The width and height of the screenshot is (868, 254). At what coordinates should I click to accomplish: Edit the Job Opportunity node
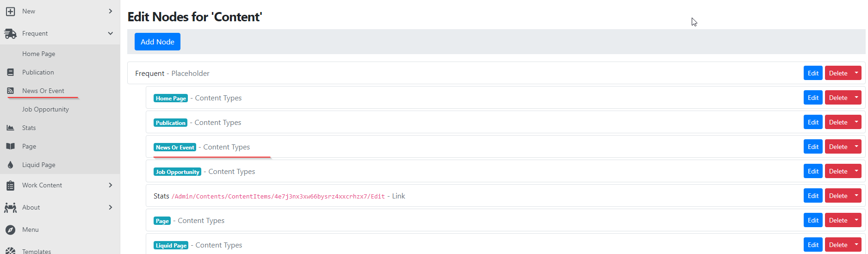point(813,171)
